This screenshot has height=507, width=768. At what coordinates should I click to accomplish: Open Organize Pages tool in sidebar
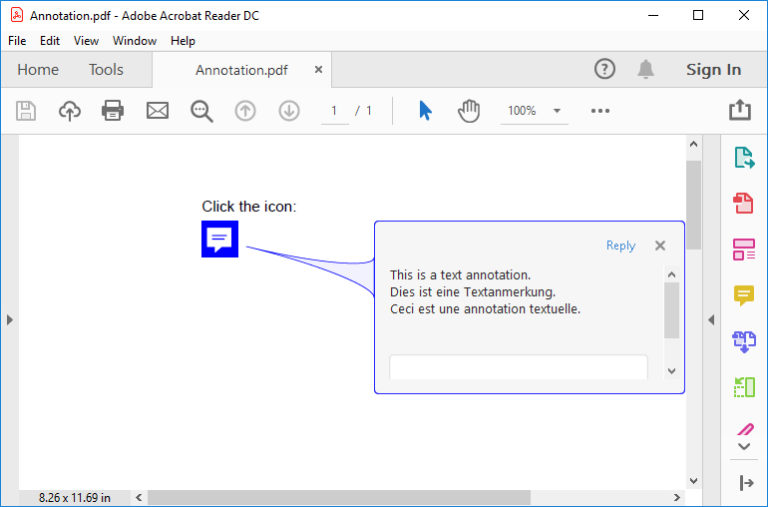pyautogui.click(x=744, y=387)
